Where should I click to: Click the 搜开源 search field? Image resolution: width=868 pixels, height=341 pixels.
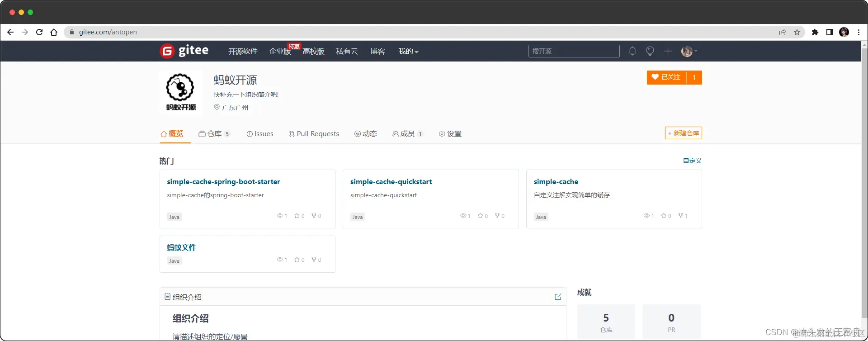(574, 51)
